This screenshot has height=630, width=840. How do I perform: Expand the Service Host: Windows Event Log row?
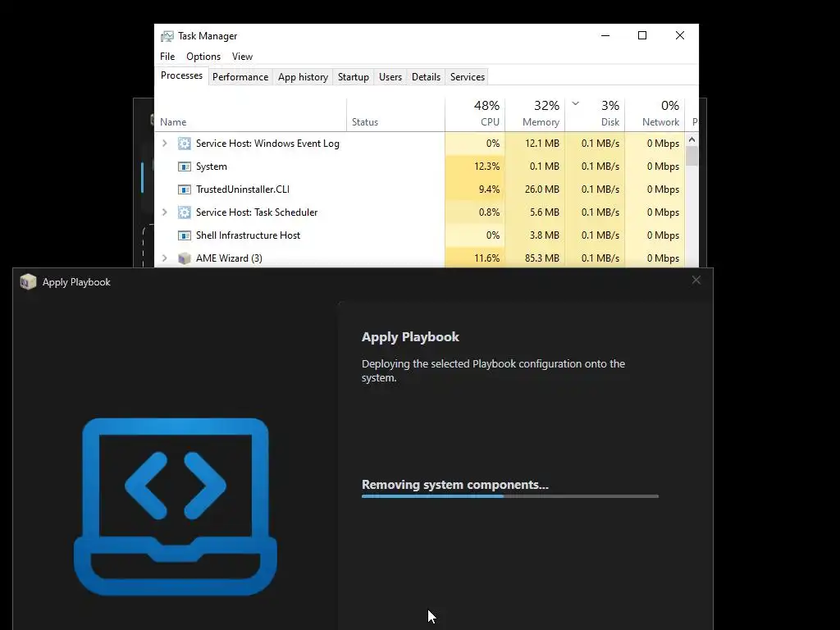pyautogui.click(x=164, y=144)
